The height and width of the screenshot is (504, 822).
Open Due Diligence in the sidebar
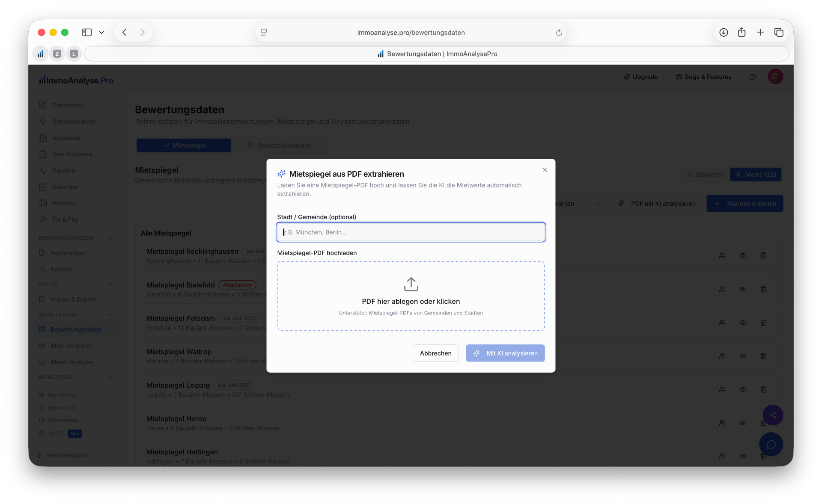pos(72,154)
